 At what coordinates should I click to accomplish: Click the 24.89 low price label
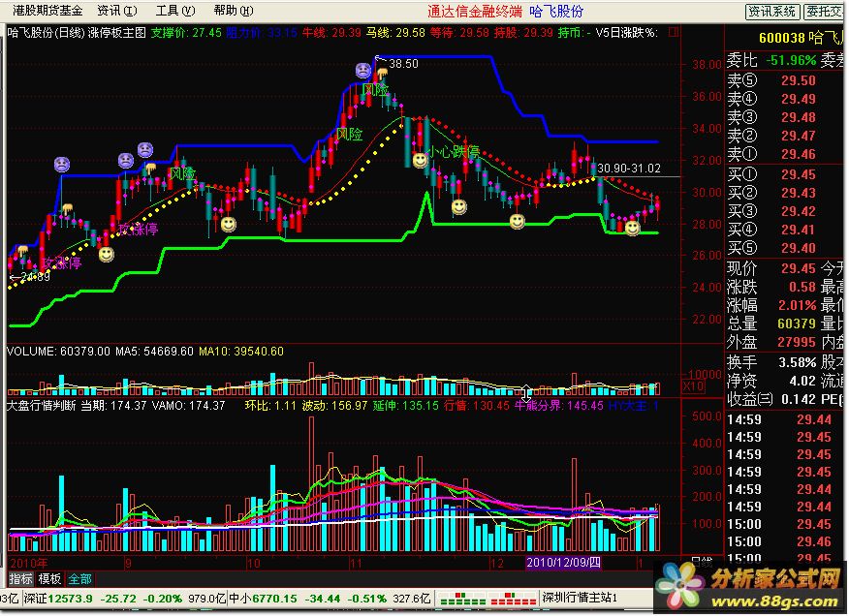click(x=35, y=277)
